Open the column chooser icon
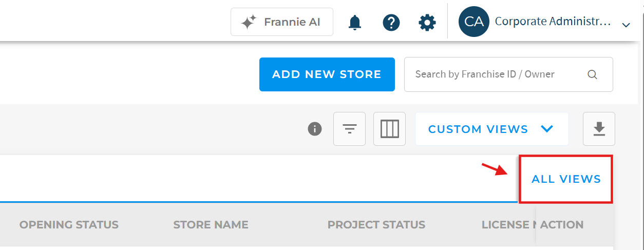This screenshot has height=250, width=644. tap(389, 129)
